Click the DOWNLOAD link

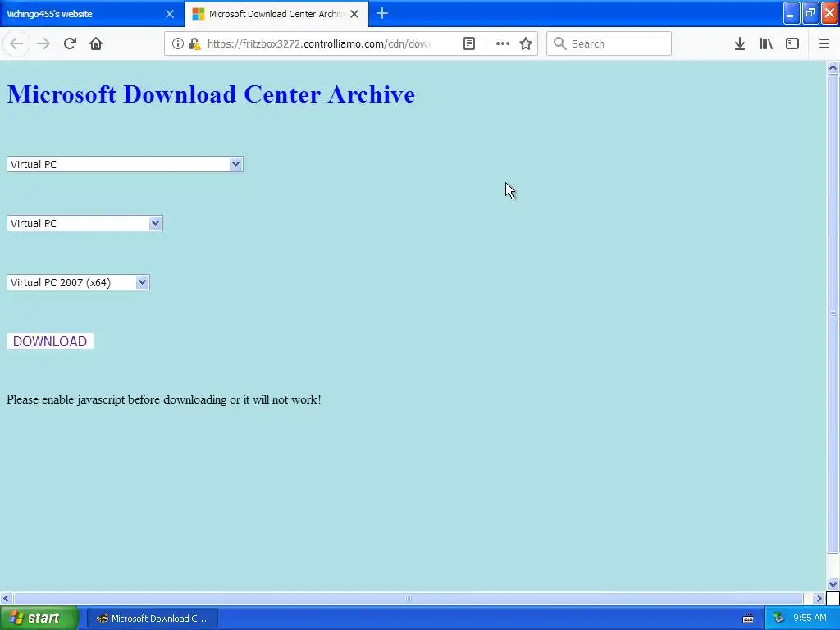point(50,341)
